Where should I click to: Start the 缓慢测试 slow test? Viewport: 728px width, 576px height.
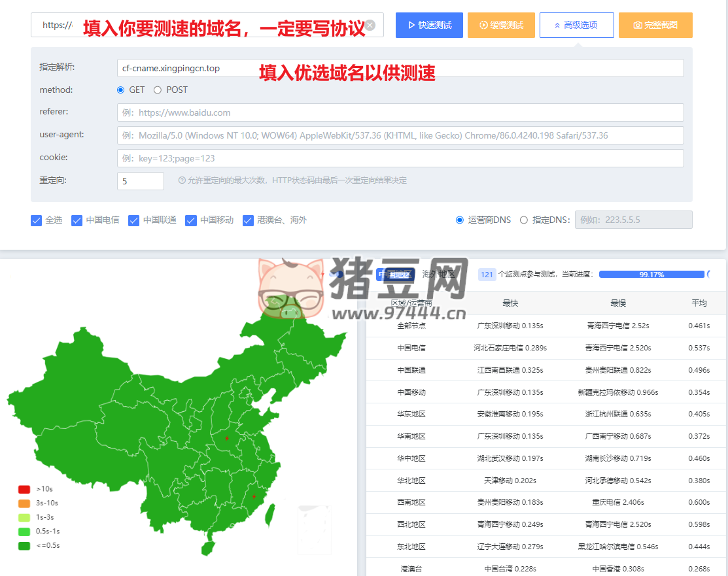coord(501,25)
